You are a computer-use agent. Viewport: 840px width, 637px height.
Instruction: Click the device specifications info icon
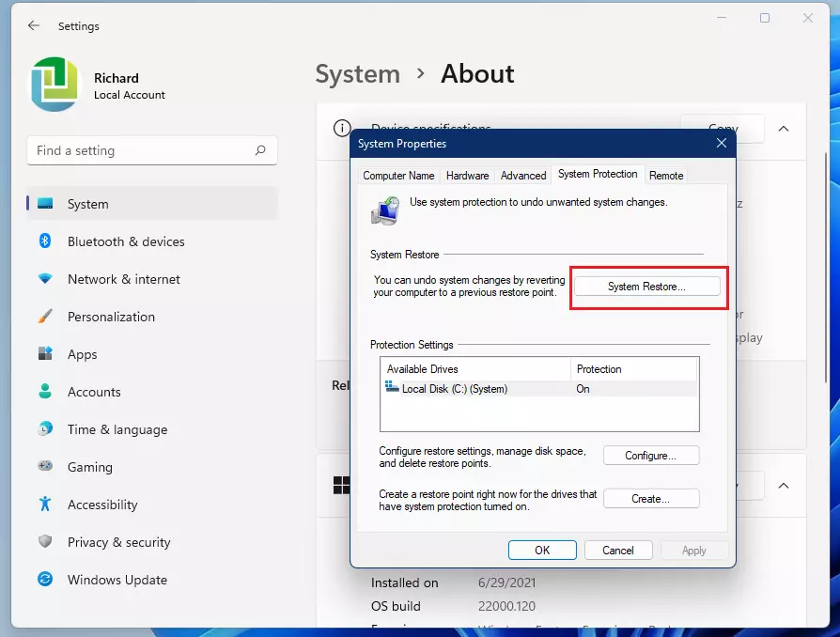pos(342,128)
